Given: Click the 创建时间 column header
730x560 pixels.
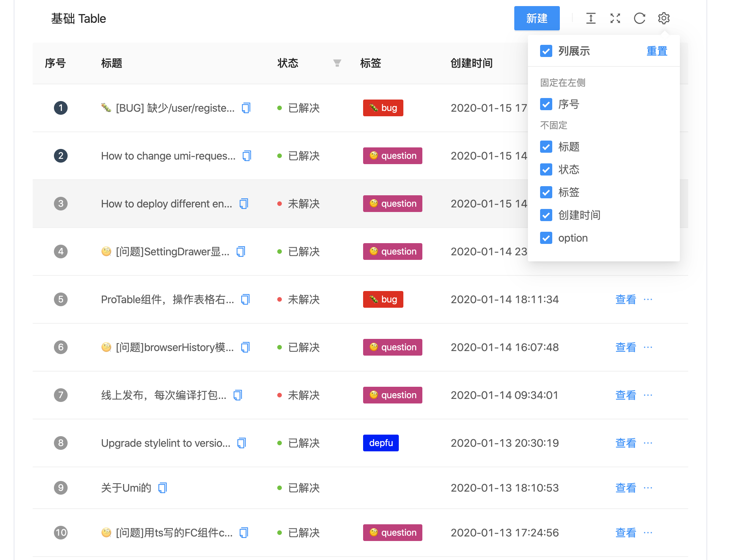Looking at the screenshot, I should tap(471, 63).
